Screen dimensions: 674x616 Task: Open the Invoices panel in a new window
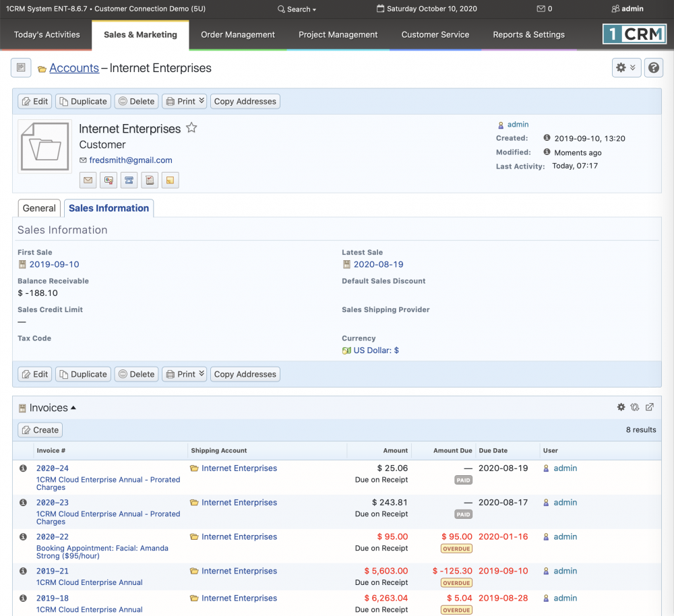[x=650, y=407]
